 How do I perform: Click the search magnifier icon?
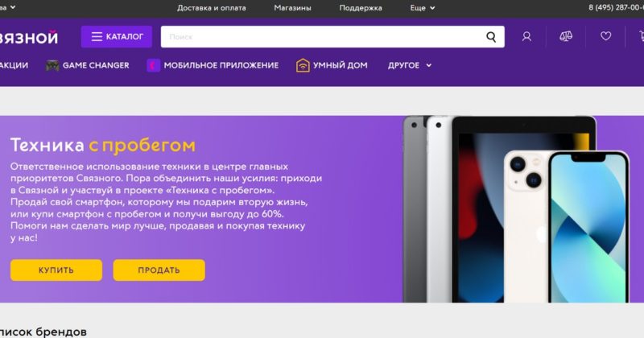tap(491, 37)
